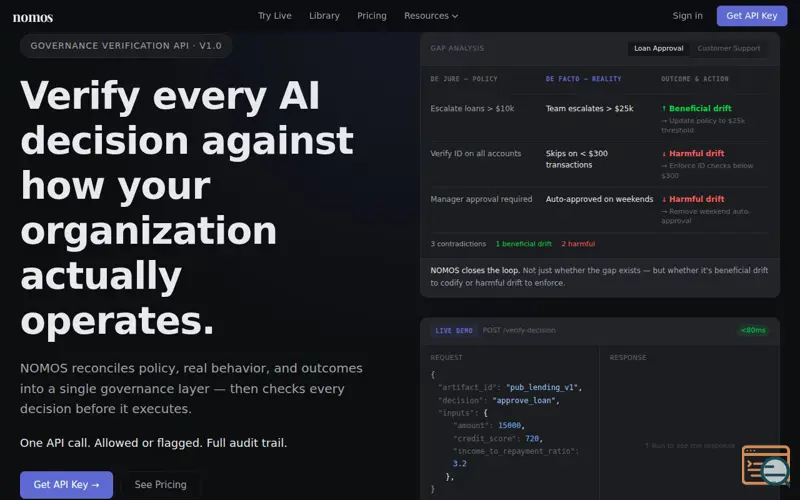Viewport: 800px width, 500px height.
Task: Click 'Manager approval required' text
Action: click(x=481, y=199)
